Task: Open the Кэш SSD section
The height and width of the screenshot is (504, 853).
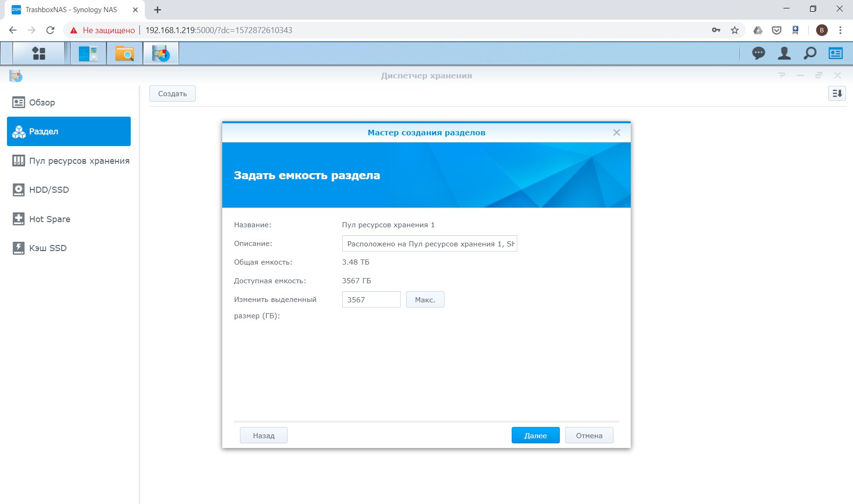Action: pos(69,248)
